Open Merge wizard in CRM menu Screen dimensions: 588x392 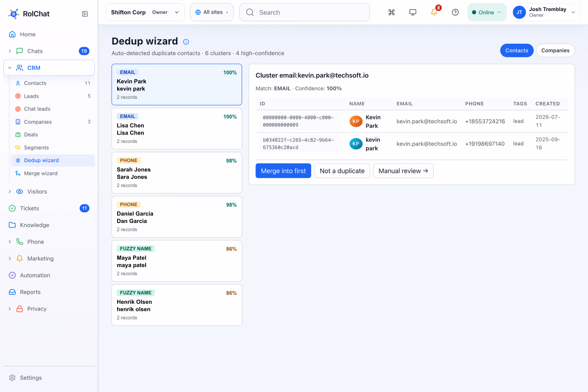tap(53, 173)
